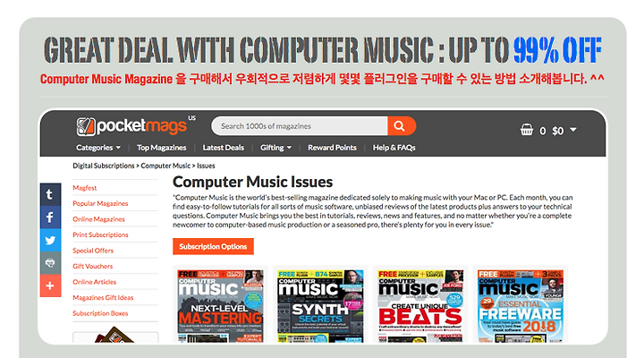Open the Synth Secrets issue cover

[x=320, y=306]
